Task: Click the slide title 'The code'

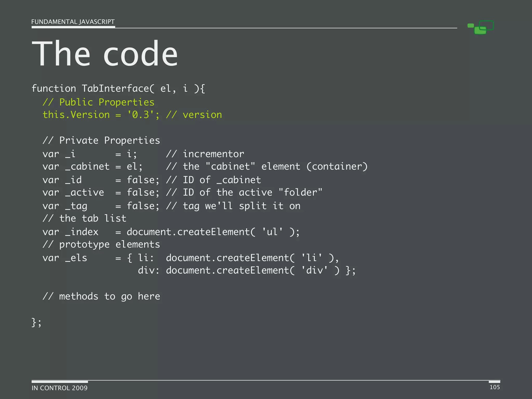Action: (x=105, y=54)
